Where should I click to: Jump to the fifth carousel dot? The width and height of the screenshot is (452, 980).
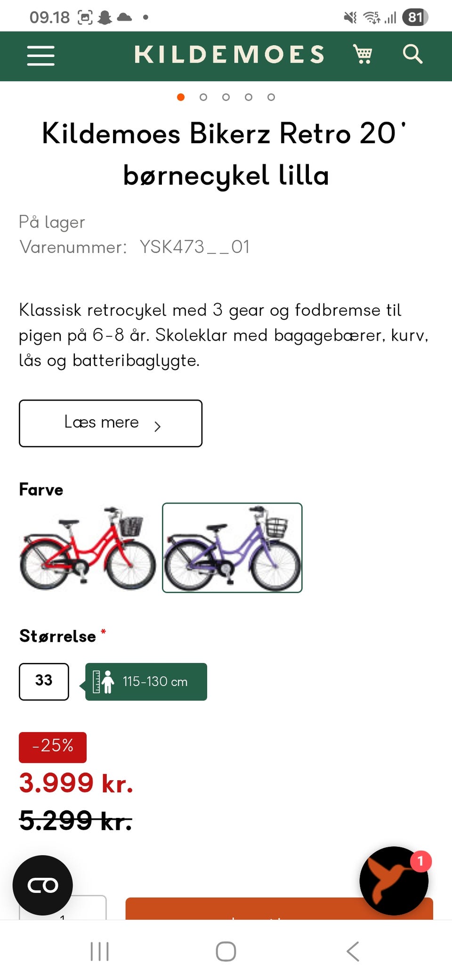[271, 97]
